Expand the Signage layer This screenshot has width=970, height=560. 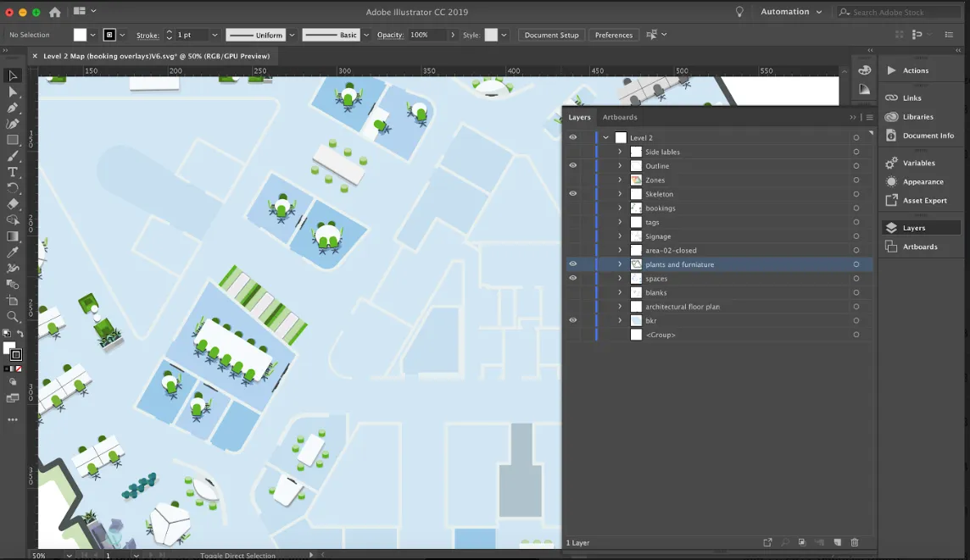[x=620, y=236]
